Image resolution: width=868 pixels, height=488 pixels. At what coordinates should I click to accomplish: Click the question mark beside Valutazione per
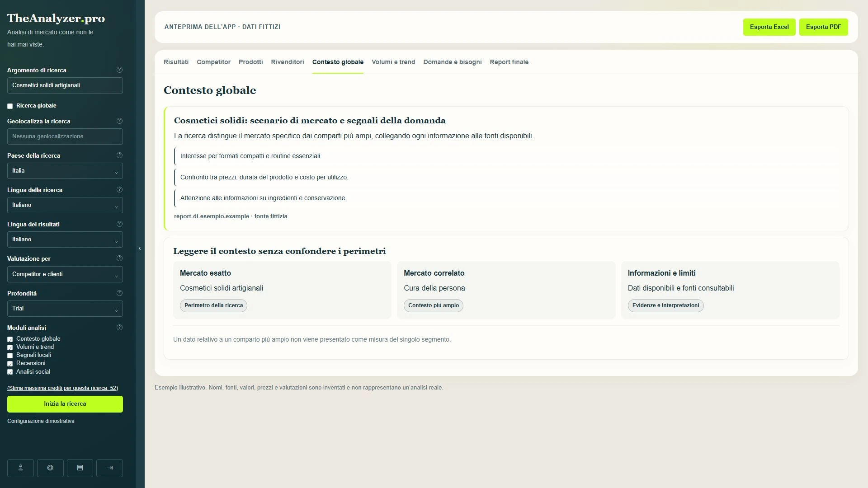[x=119, y=258]
